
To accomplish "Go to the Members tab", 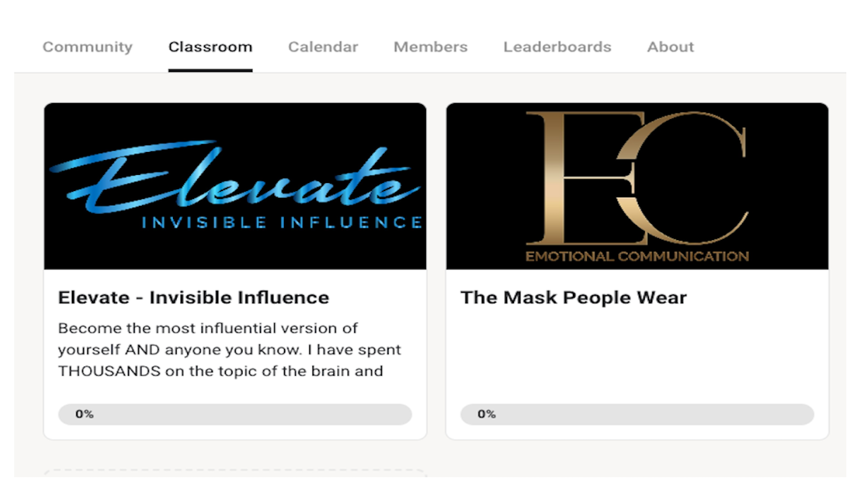I will tap(430, 47).
